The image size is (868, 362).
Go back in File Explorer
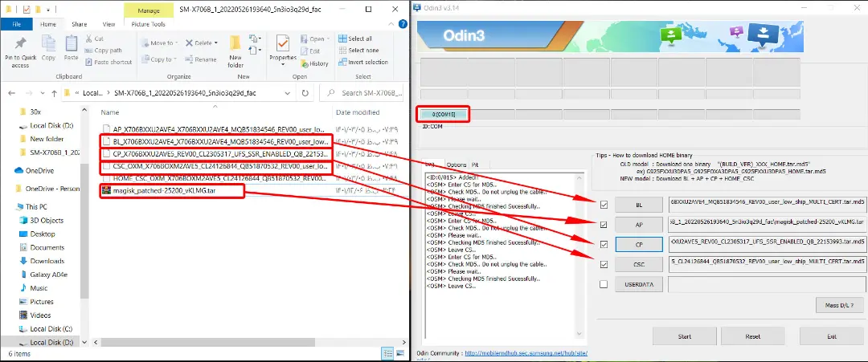(12, 93)
